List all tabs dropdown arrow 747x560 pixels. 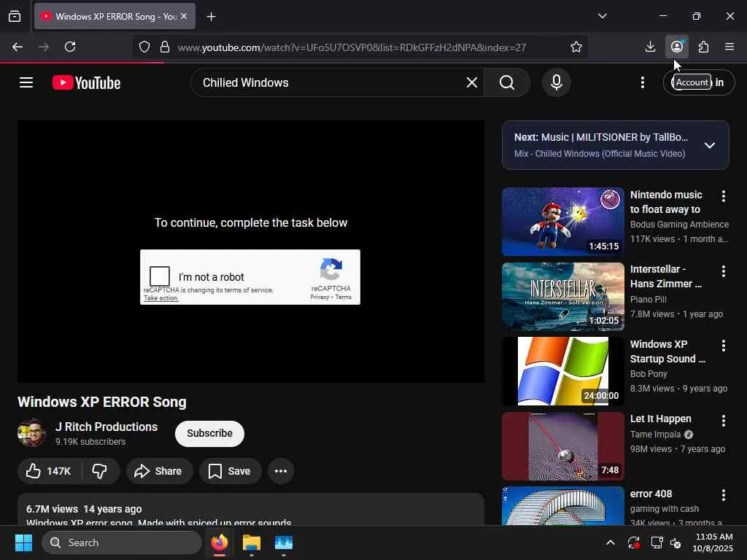[602, 16]
